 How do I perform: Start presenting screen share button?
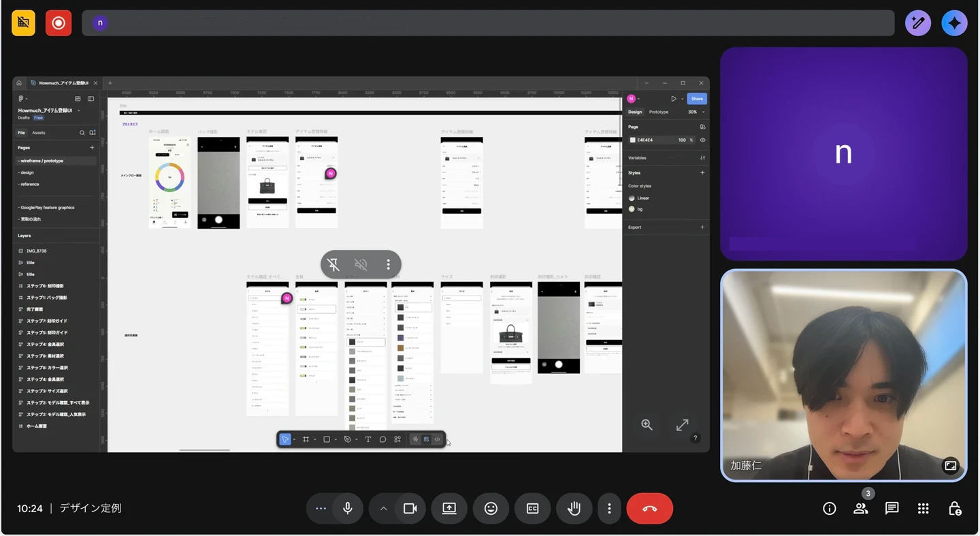(449, 509)
